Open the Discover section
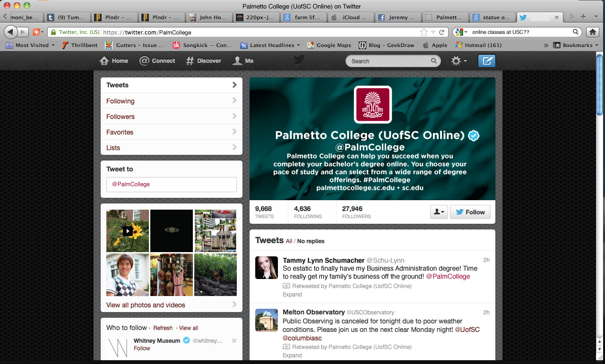Image resolution: width=605 pixels, height=364 pixels. point(203,61)
